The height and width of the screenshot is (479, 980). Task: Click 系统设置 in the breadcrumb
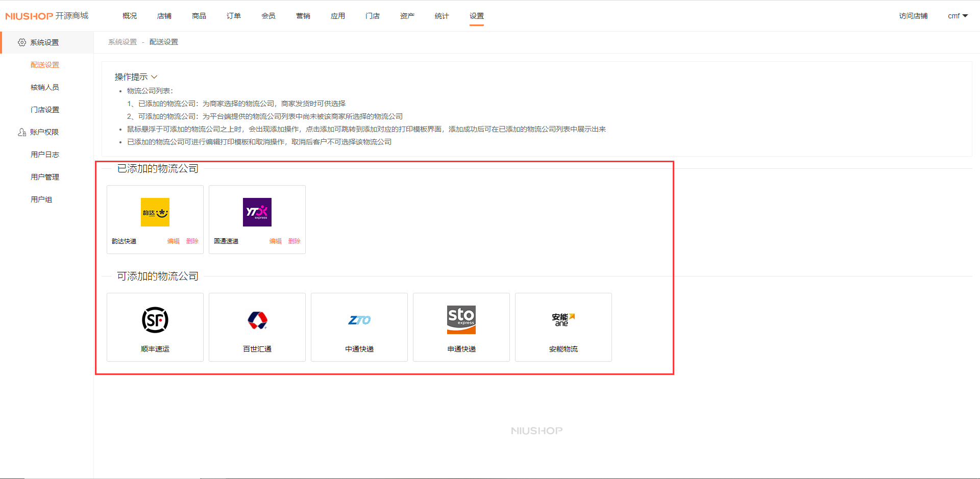point(122,42)
